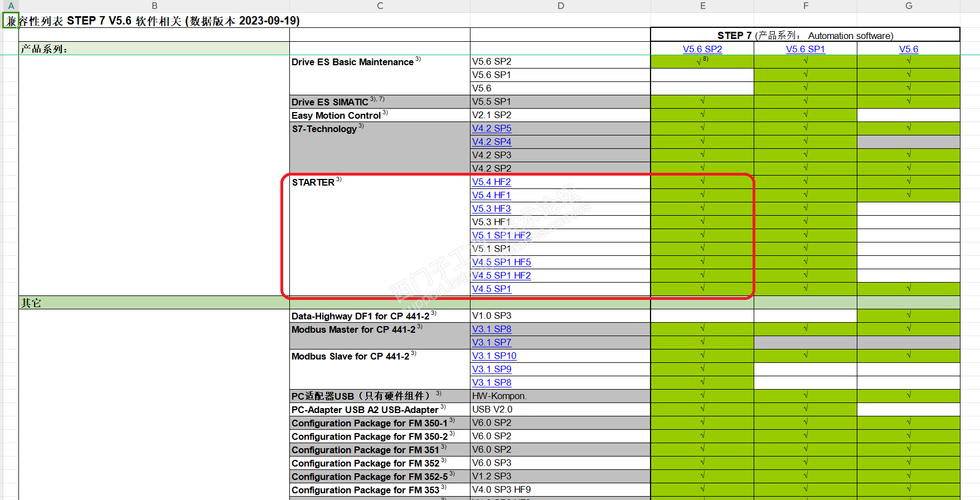Select "Configuration Package for FM 353" cell
Image resolution: width=980 pixels, height=500 pixels.
380,489
